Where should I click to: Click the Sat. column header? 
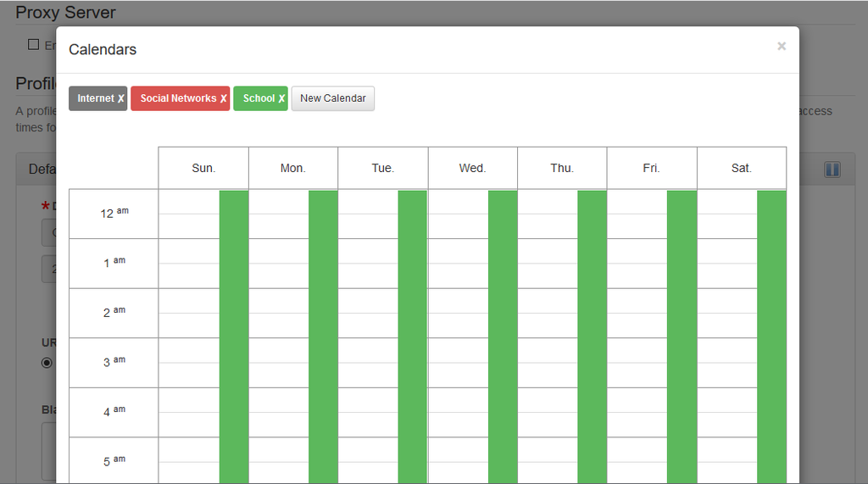[x=742, y=168]
